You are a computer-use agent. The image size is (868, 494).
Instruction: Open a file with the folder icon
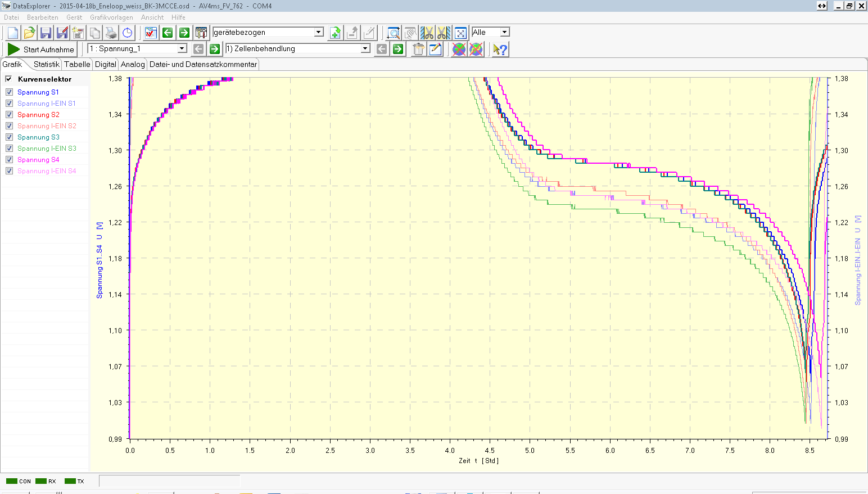[29, 33]
